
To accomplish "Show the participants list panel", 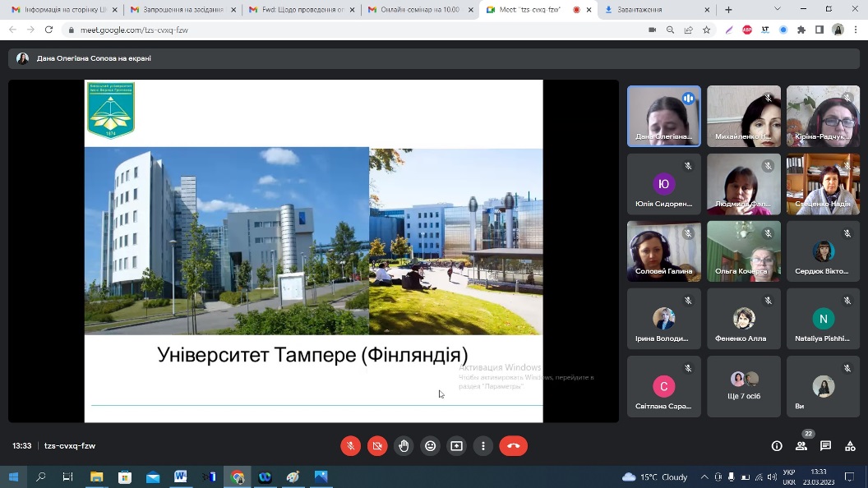I will coord(801,446).
